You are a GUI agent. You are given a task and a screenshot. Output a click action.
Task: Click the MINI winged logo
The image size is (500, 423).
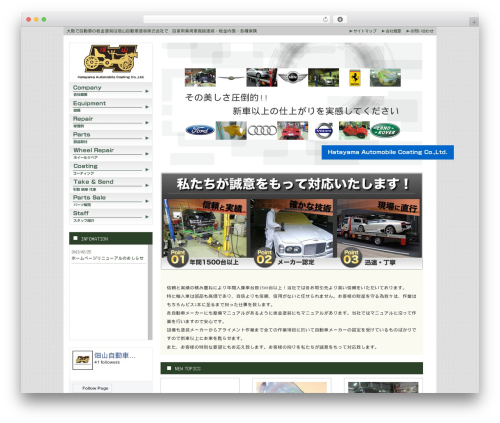click(292, 77)
